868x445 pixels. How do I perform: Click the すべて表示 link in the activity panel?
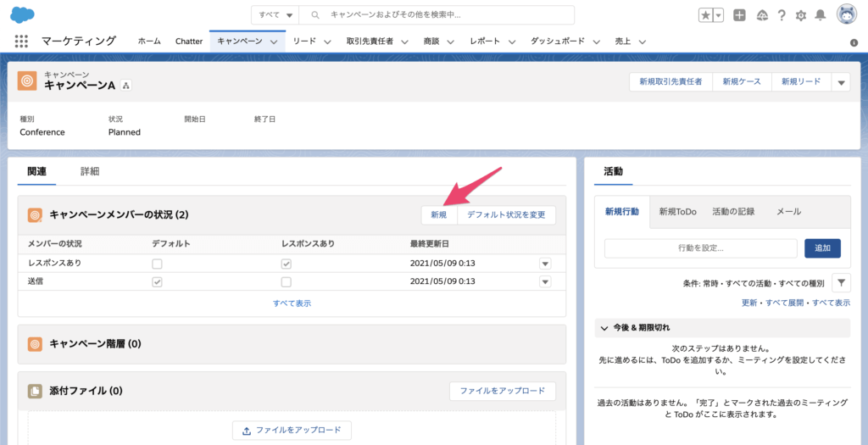click(x=832, y=303)
